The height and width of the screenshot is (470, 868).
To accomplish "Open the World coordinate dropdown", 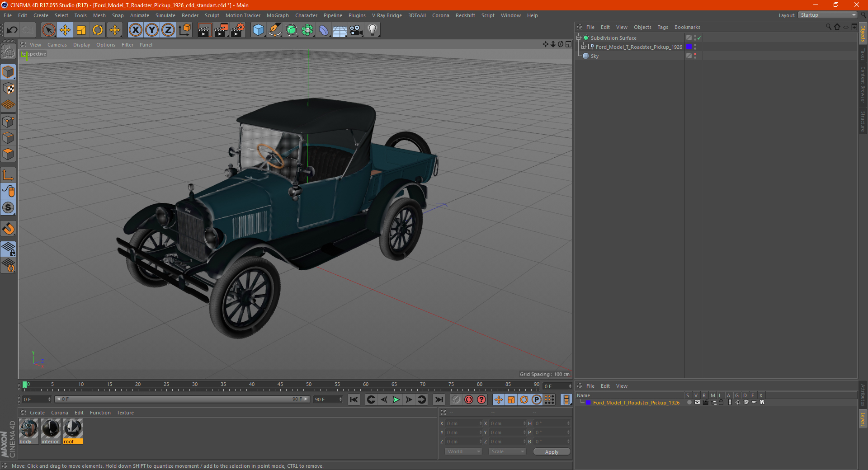I will pyautogui.click(x=463, y=451).
